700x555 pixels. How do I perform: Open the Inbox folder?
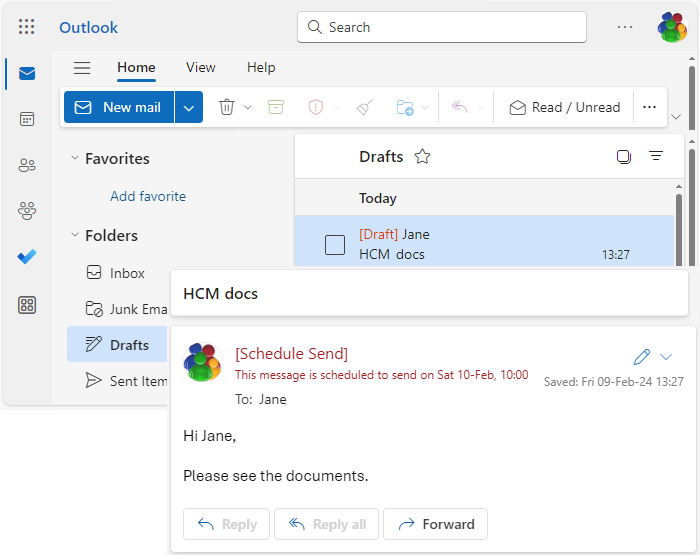[117, 273]
